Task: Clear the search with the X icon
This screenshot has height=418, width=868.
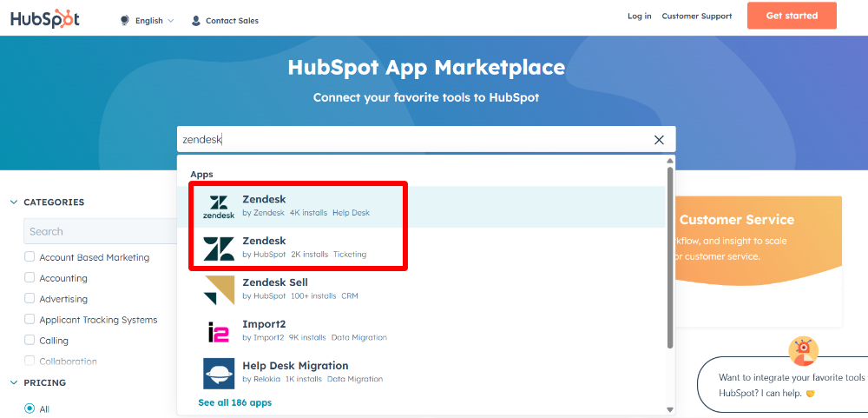Action: coord(659,140)
